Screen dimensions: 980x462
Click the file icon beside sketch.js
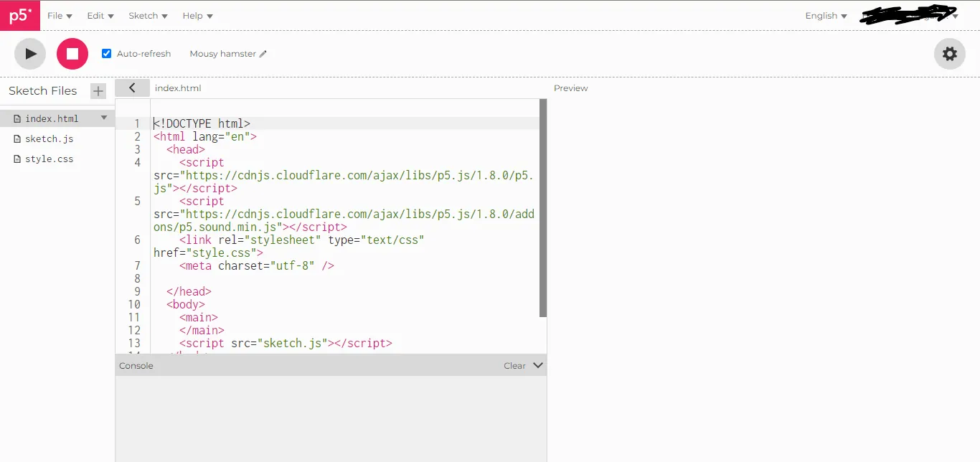pos(17,138)
